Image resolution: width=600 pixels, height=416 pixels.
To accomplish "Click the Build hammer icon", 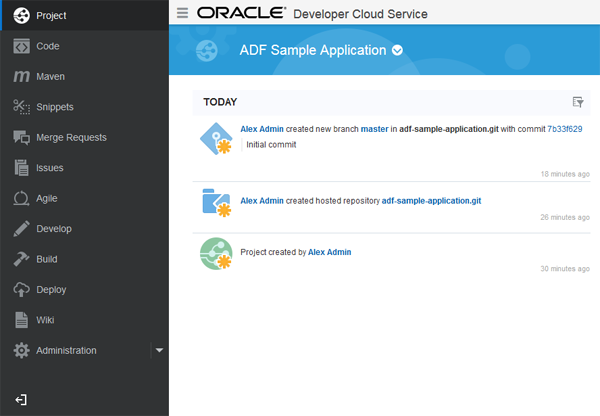I will (x=21, y=259).
